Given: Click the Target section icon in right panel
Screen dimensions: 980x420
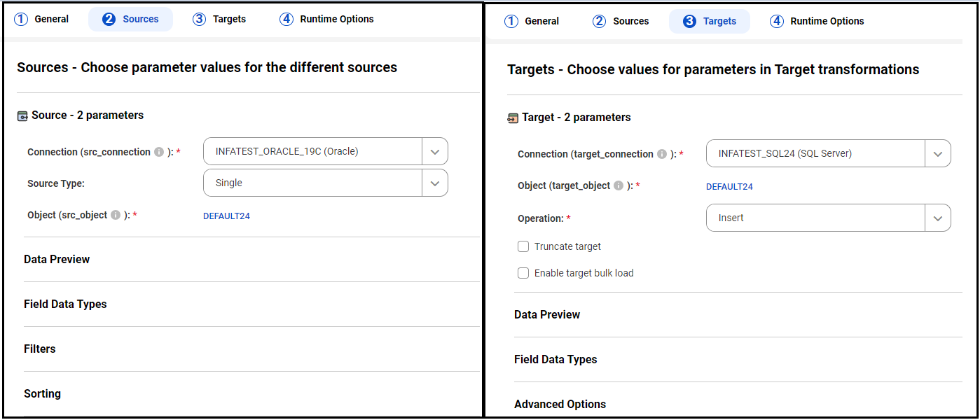Looking at the screenshot, I should [x=513, y=118].
